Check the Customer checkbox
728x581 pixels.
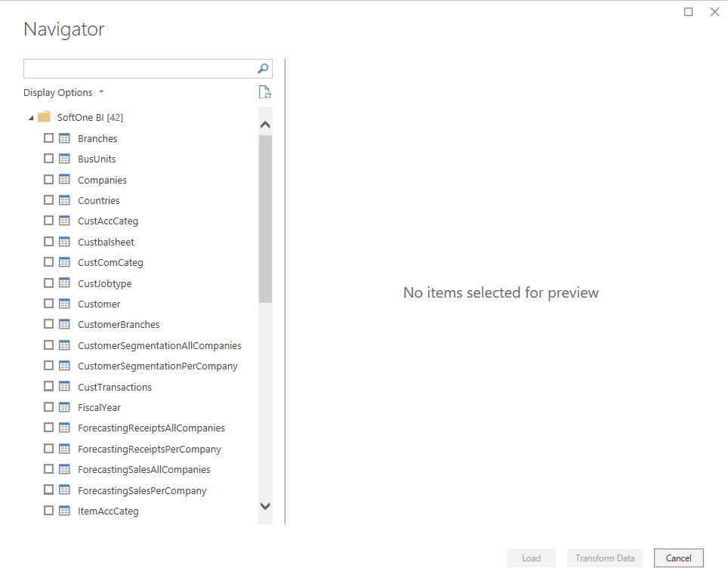click(x=48, y=303)
